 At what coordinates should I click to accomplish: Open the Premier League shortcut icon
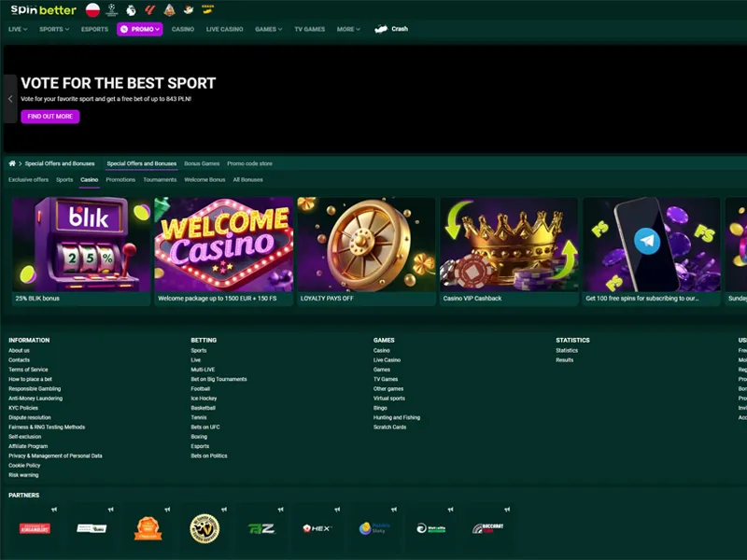point(132,9)
